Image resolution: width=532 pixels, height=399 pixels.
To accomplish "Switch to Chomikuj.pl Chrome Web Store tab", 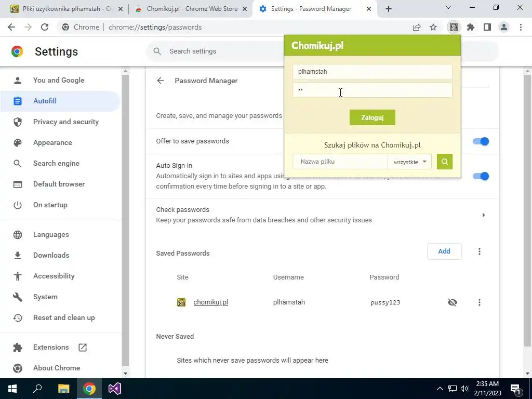I will coord(191,9).
